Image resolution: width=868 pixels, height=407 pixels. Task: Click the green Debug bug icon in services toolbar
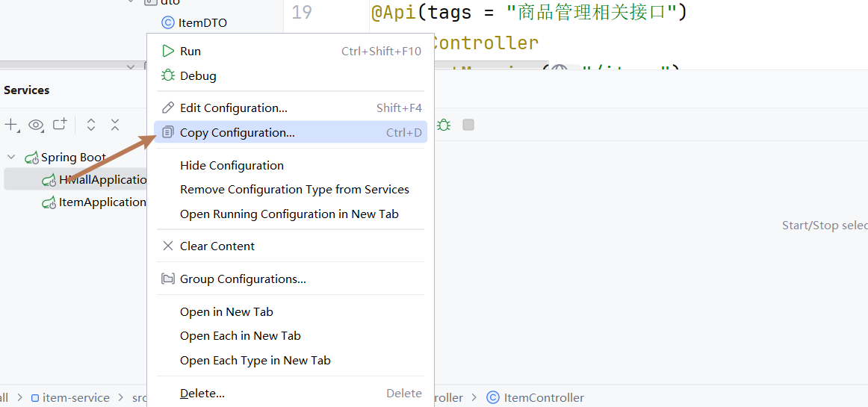(444, 125)
